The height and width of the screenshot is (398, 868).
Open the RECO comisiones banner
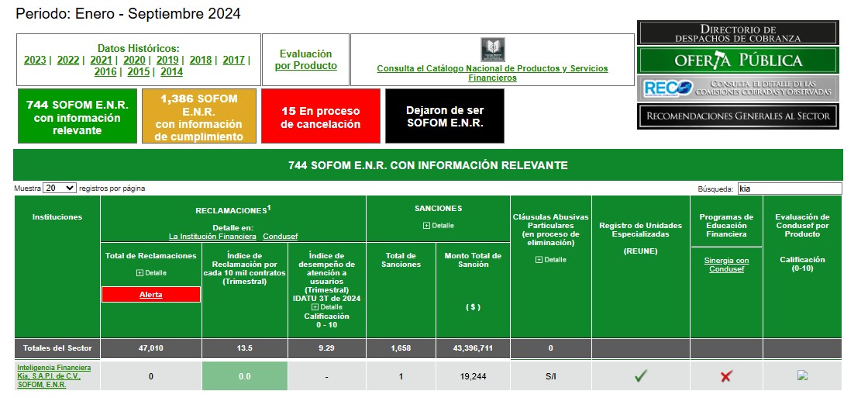pyautogui.click(x=737, y=88)
